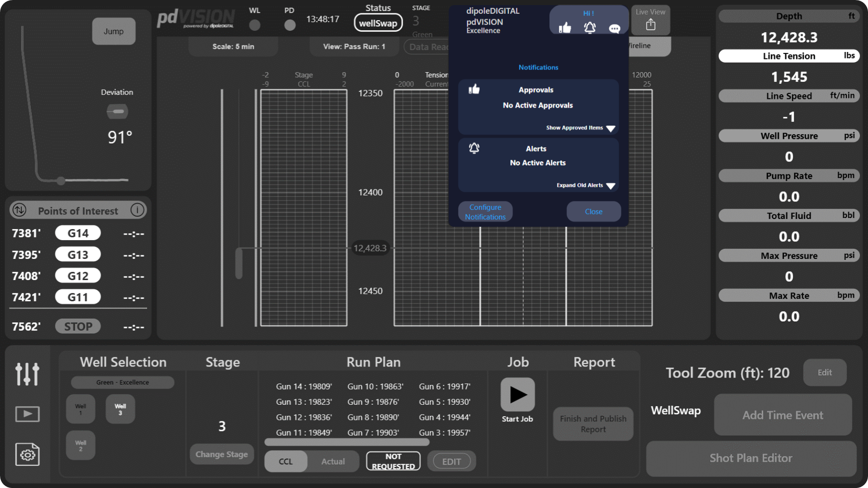Click the wellSwap status pill
The image size is (868, 488).
pos(378,23)
